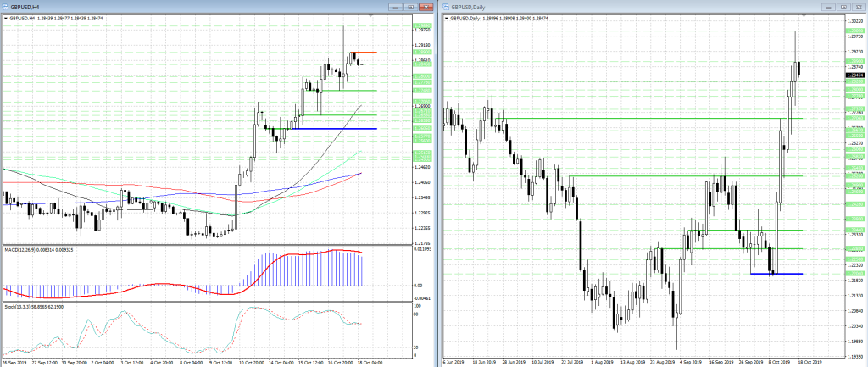
Task: Click the GBPUSD,Daily window chart icon
Action: point(446,7)
